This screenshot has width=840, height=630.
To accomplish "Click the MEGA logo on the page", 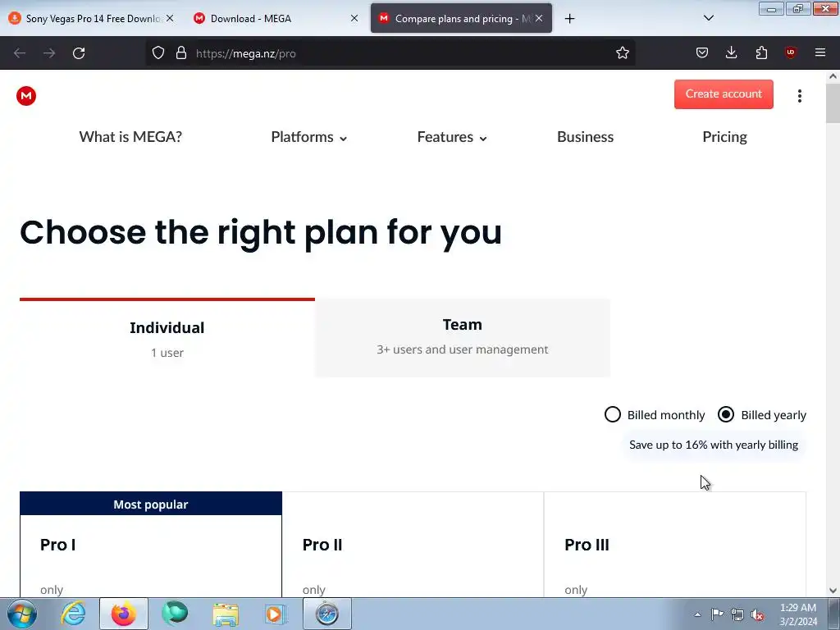I will (25, 96).
